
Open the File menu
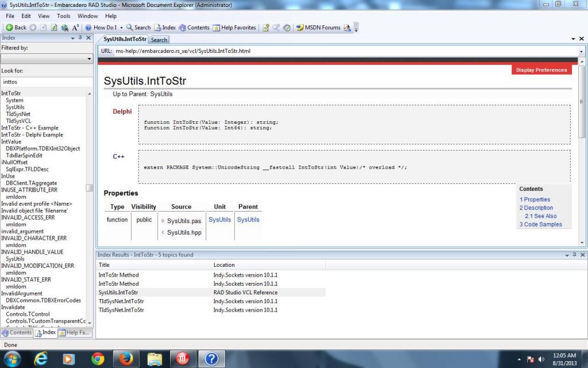click(10, 16)
